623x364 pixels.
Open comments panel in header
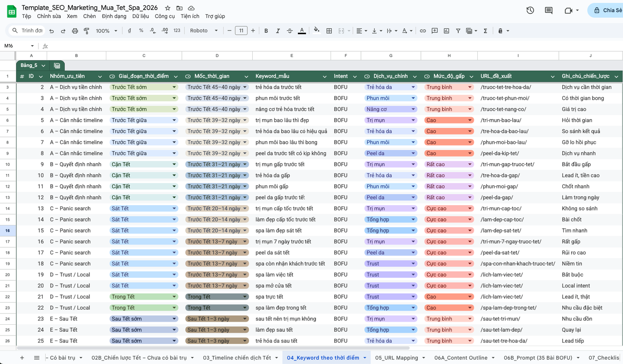click(549, 11)
